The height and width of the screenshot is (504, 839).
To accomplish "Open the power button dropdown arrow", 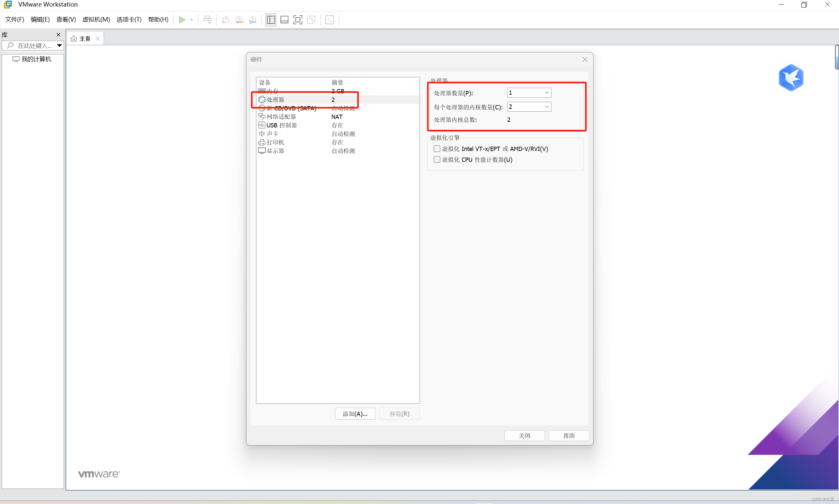I will 191,20.
